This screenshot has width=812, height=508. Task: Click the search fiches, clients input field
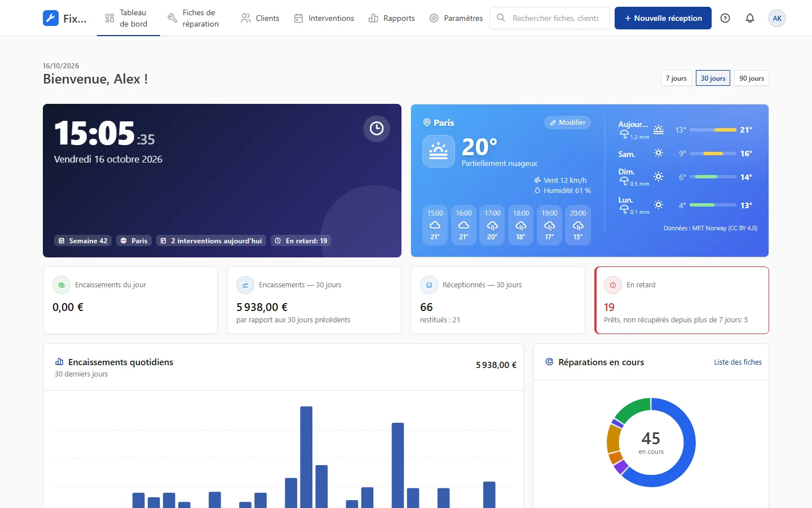click(550, 18)
